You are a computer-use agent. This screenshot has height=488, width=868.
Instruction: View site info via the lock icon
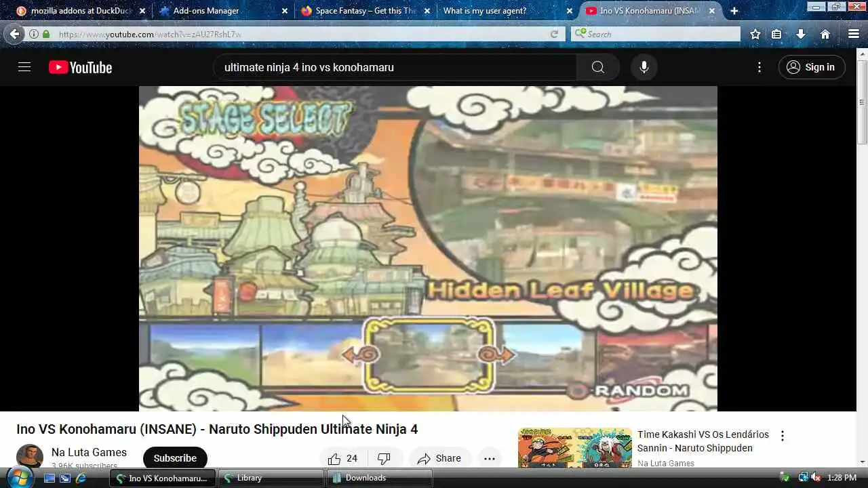click(46, 34)
